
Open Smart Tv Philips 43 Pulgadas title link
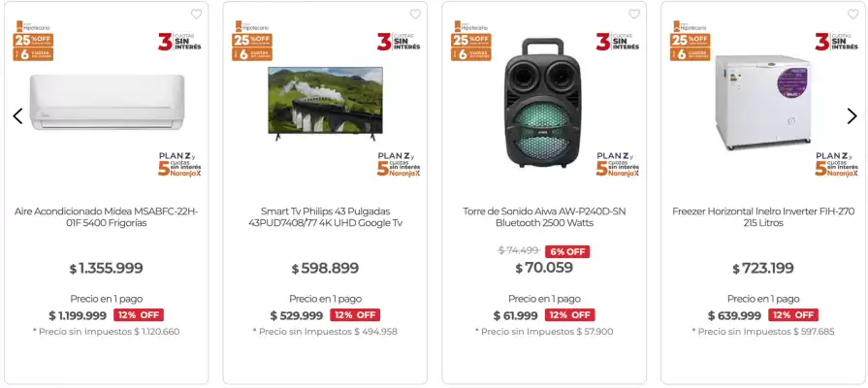[x=325, y=216]
